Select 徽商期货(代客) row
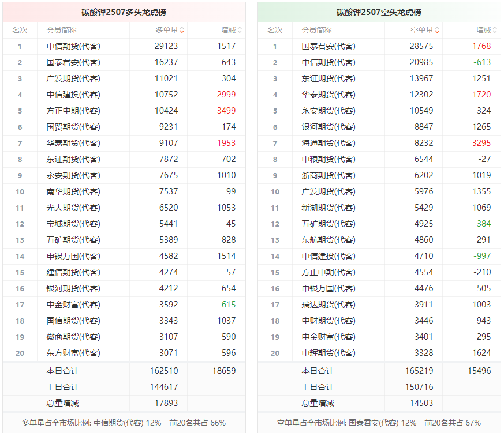Image resolution: width=504 pixels, height=436 pixels. click(x=124, y=337)
